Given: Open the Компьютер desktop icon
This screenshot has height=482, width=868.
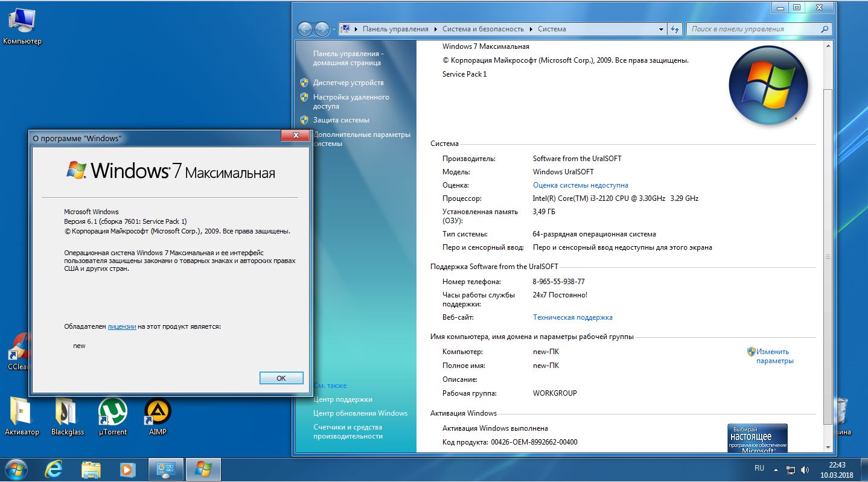Looking at the screenshot, I should 22,27.
